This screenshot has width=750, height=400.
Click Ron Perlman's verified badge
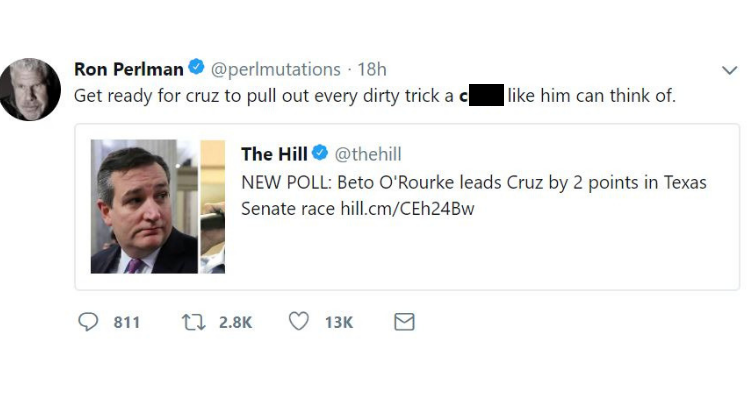(x=197, y=68)
